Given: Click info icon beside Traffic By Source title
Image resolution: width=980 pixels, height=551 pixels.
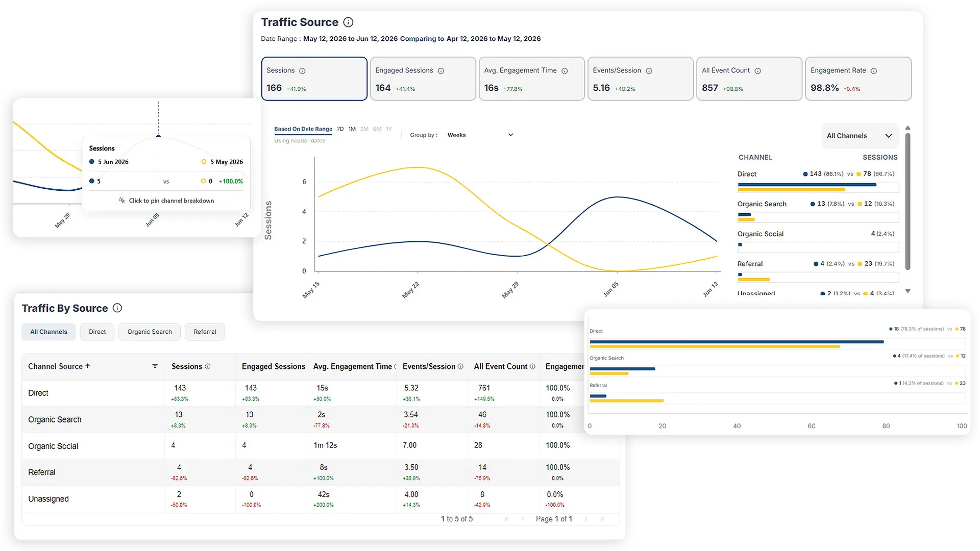Looking at the screenshot, I should (117, 308).
